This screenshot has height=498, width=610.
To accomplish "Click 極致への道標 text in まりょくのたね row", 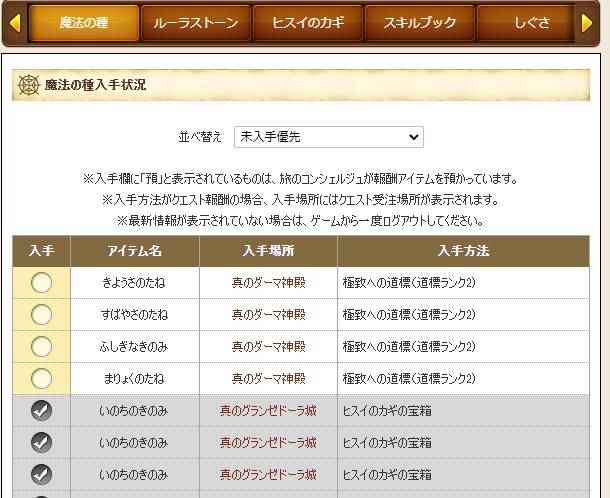I will tap(409, 378).
